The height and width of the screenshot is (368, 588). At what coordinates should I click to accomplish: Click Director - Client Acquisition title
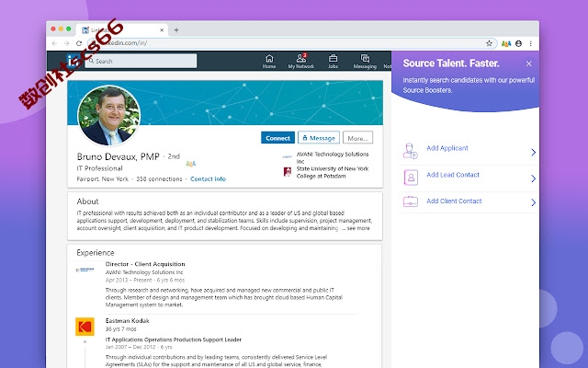(145, 264)
